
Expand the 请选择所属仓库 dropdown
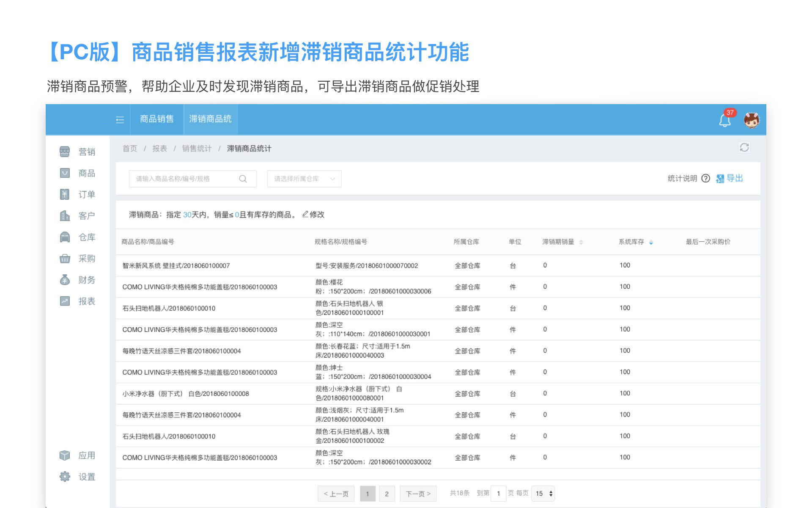click(x=304, y=179)
